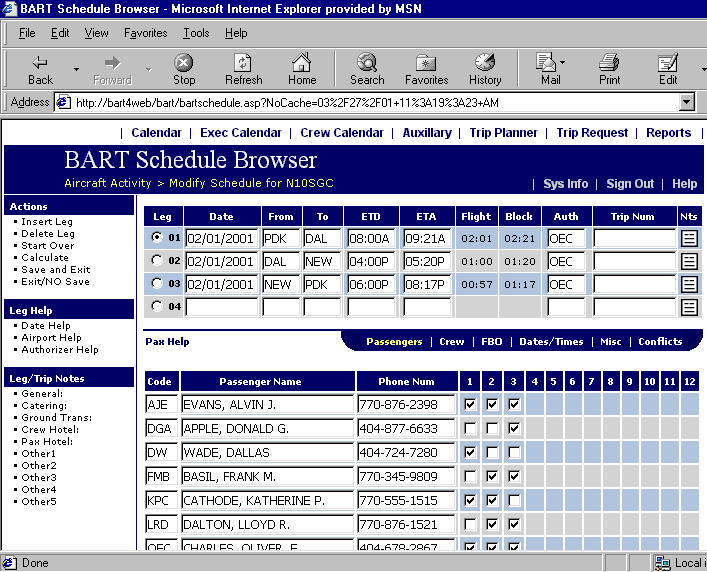The image size is (707, 572).
Task: Click the leg 02 To airport field
Action: click(x=322, y=261)
